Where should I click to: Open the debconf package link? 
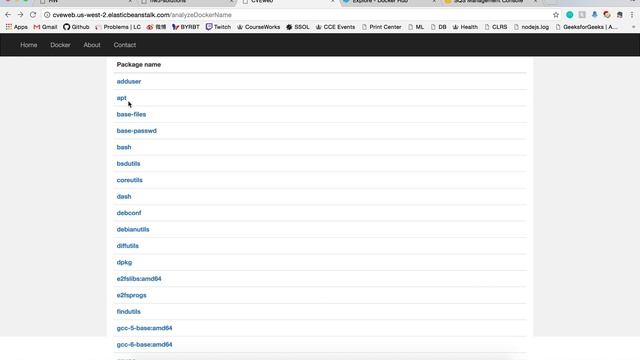[x=129, y=213]
